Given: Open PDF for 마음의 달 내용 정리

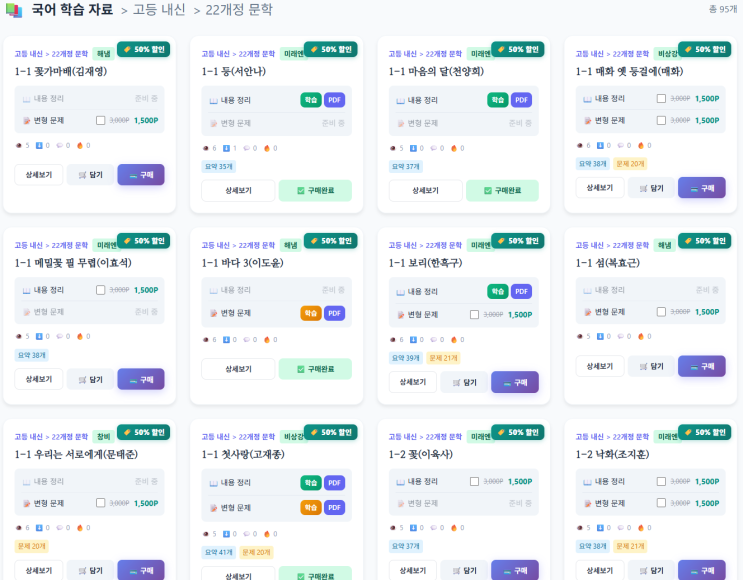Looking at the screenshot, I should [x=521, y=100].
